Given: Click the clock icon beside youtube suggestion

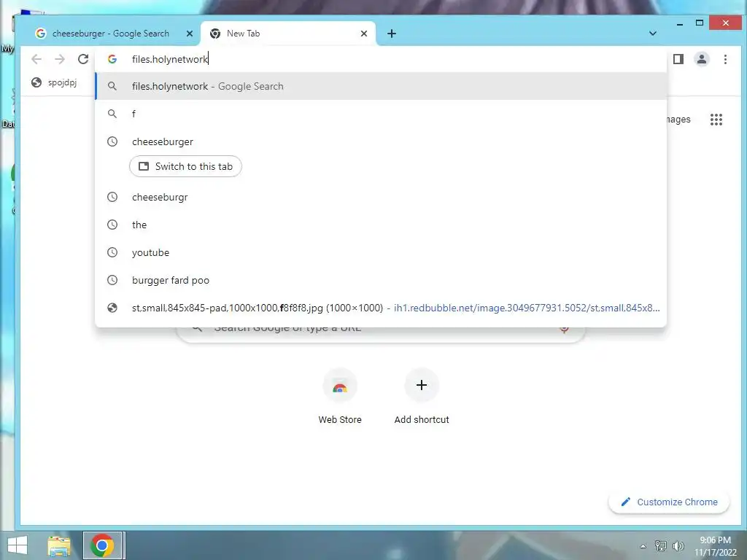Looking at the screenshot, I should click(112, 252).
